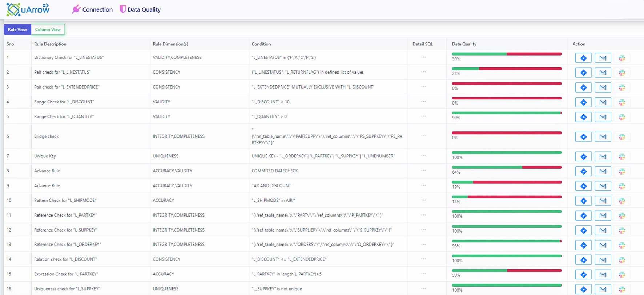
Task: Select the Relation check for L_DISCOUNT row
Action: pos(65,259)
